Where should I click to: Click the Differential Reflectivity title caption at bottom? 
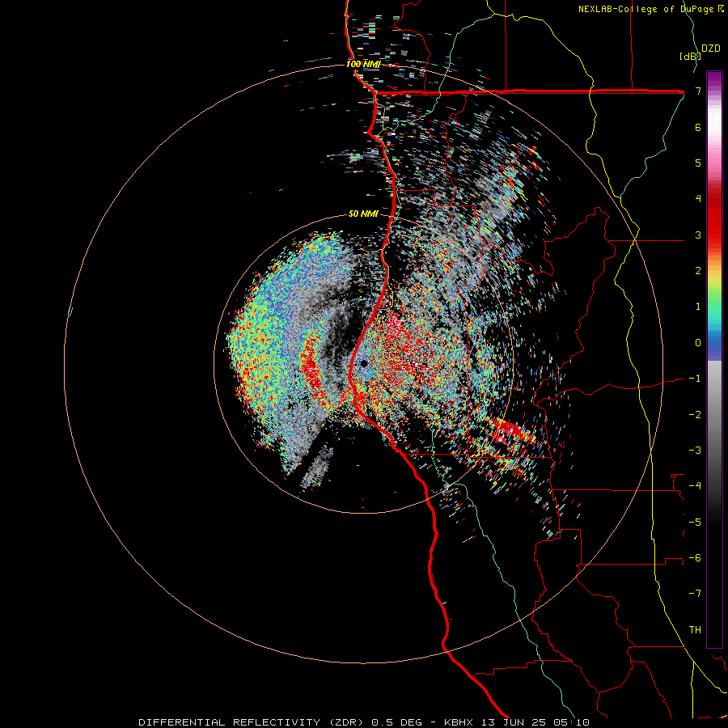pos(363,722)
